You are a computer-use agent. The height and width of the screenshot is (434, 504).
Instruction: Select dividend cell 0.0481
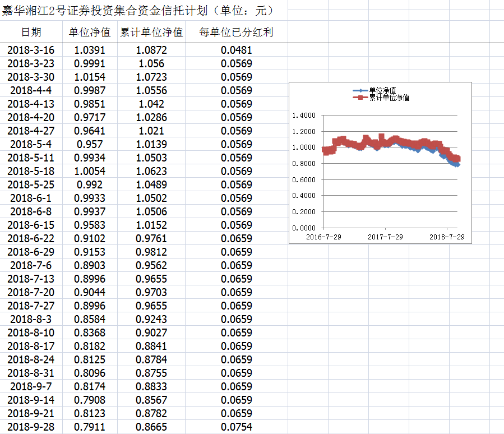click(x=237, y=50)
